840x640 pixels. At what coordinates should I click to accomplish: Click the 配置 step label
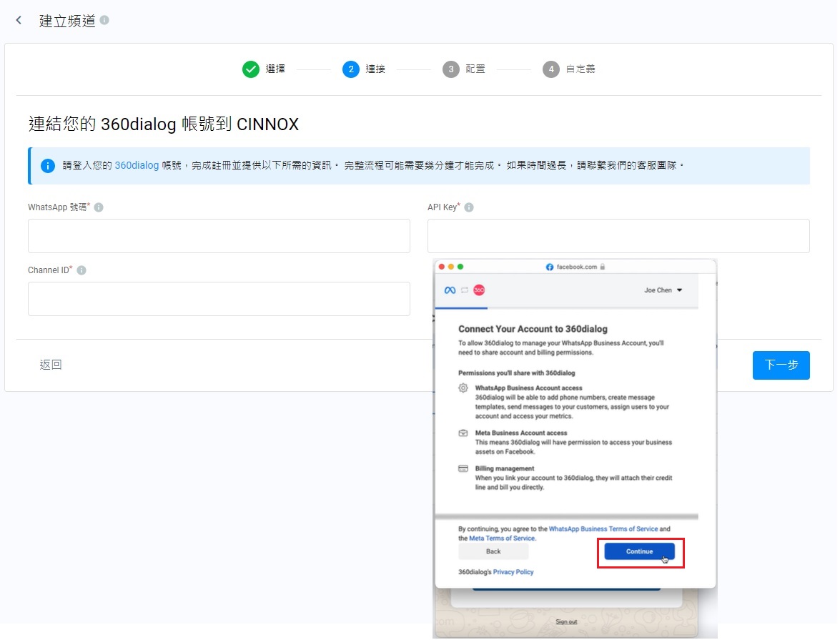click(x=475, y=69)
